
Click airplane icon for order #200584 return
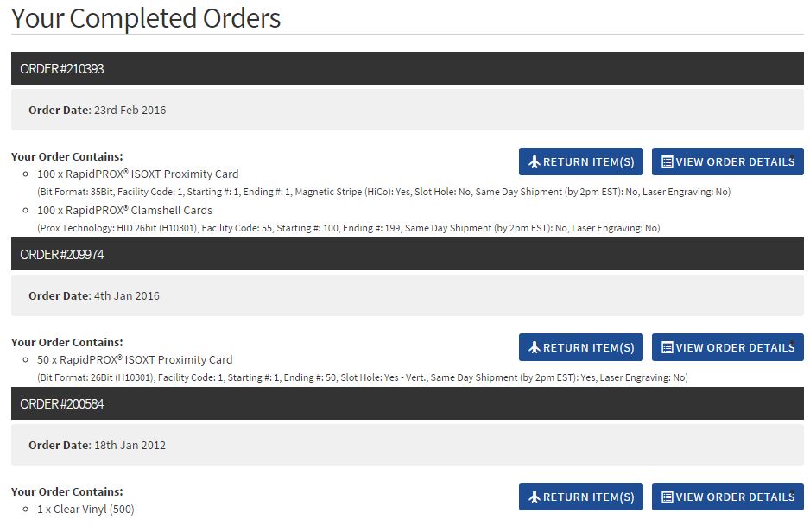tap(535, 497)
